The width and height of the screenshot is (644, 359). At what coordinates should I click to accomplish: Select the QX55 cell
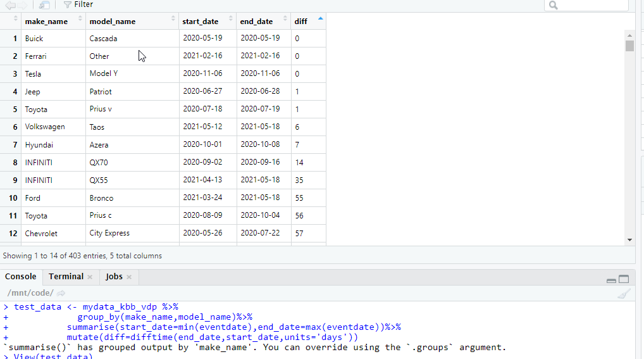pos(132,180)
